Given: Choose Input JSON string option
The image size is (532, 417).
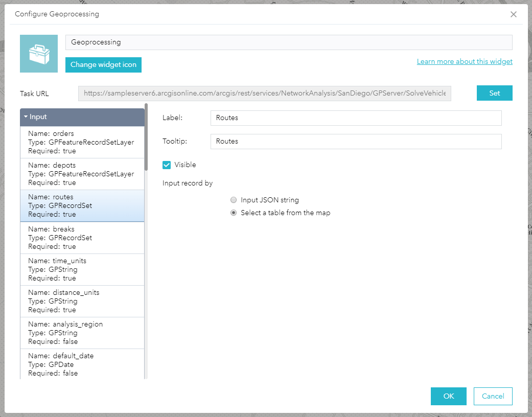Looking at the screenshot, I should [x=234, y=200].
